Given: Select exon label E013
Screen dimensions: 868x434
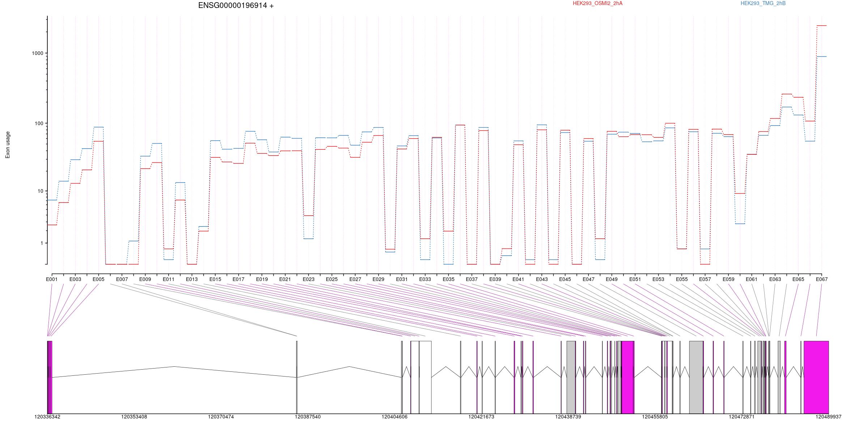Looking at the screenshot, I should [192, 279].
